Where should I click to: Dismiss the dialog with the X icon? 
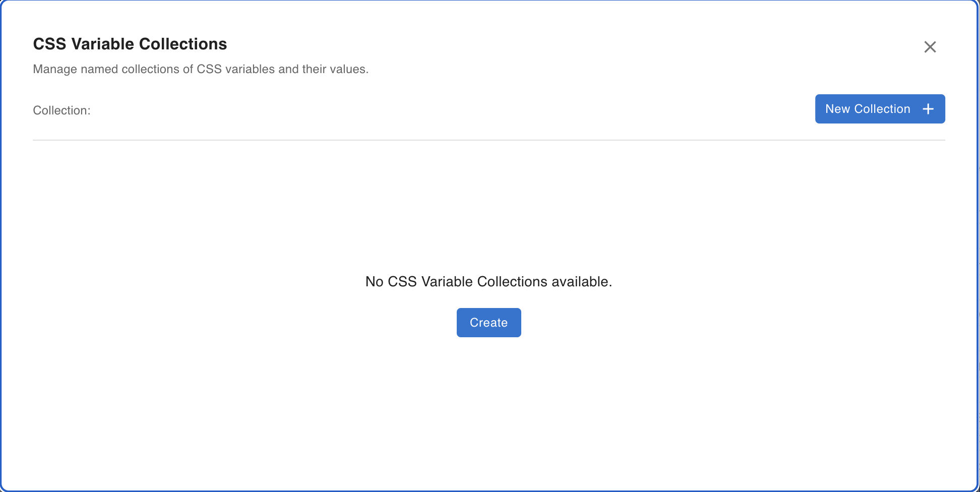click(x=930, y=47)
